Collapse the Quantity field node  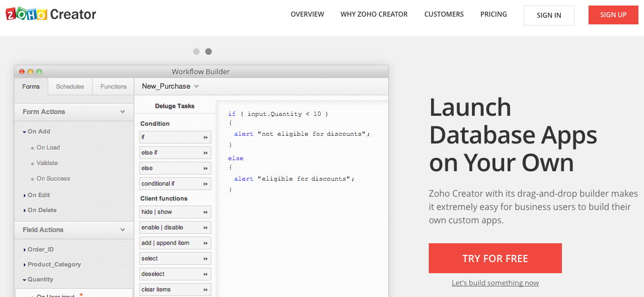click(x=25, y=280)
